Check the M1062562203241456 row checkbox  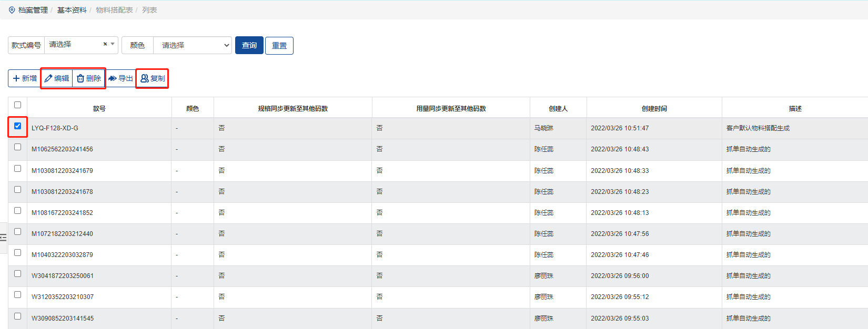click(x=17, y=147)
